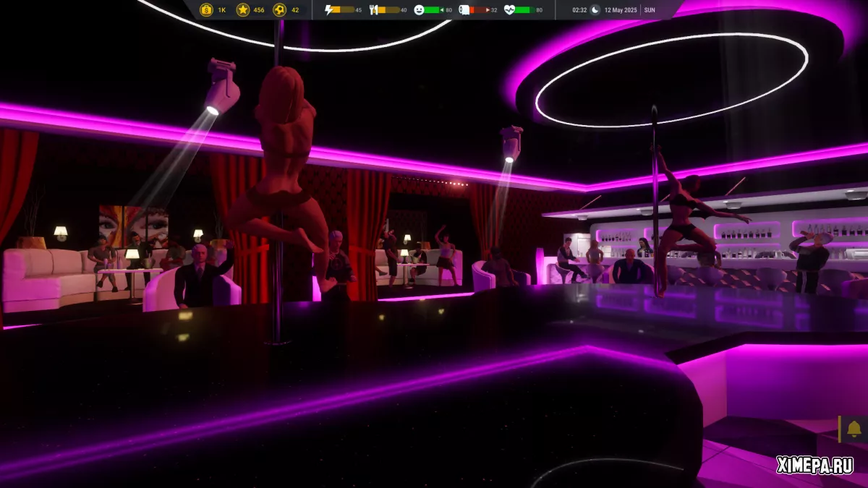Click the heart health icon

click(509, 10)
